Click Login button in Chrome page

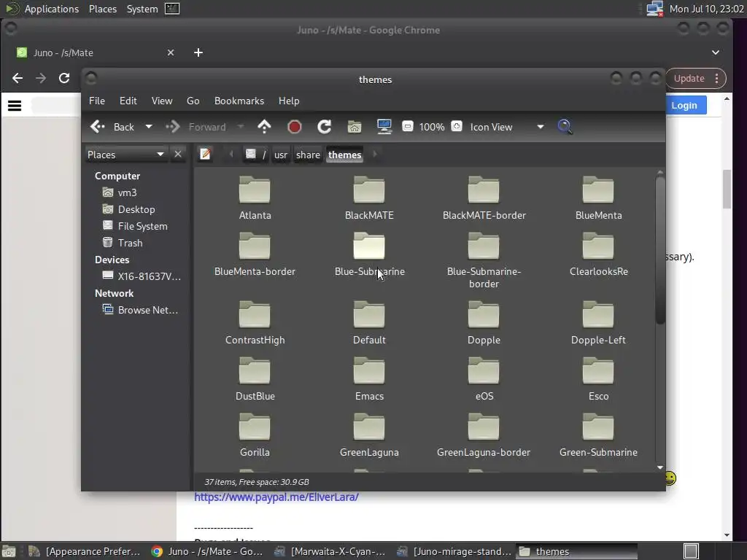pyautogui.click(x=684, y=105)
